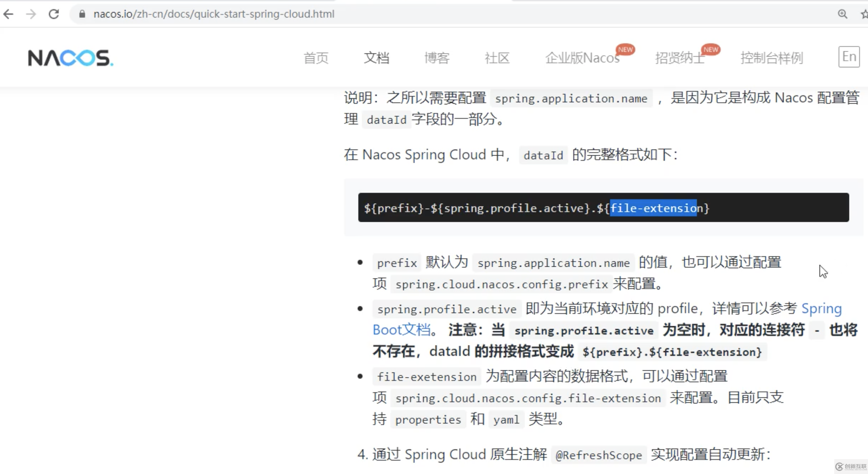Click the zoom magnifier in the address bar

(x=843, y=14)
